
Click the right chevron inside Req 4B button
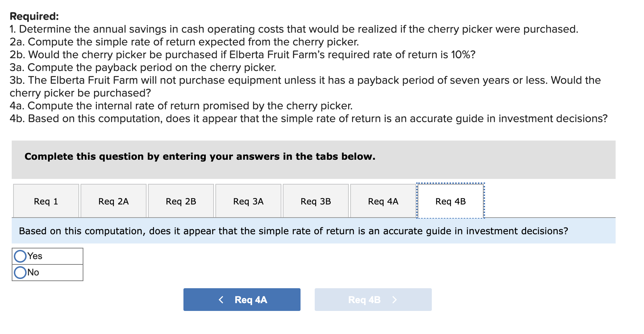(x=395, y=299)
